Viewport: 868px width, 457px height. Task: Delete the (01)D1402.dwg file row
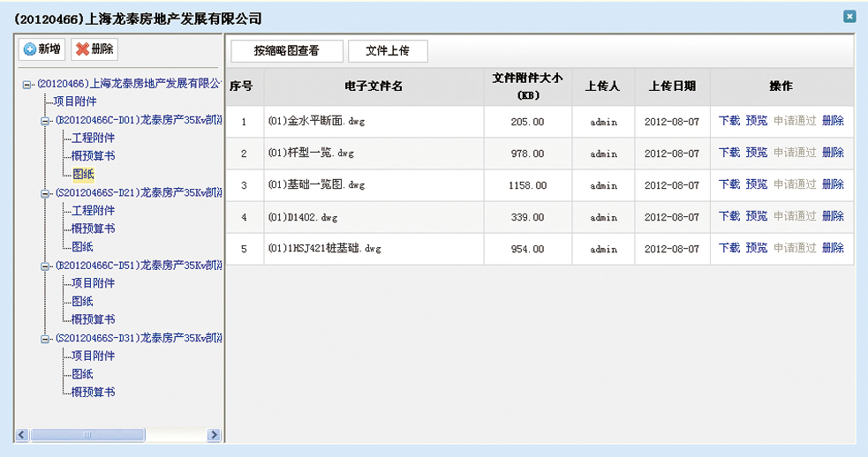coord(833,217)
